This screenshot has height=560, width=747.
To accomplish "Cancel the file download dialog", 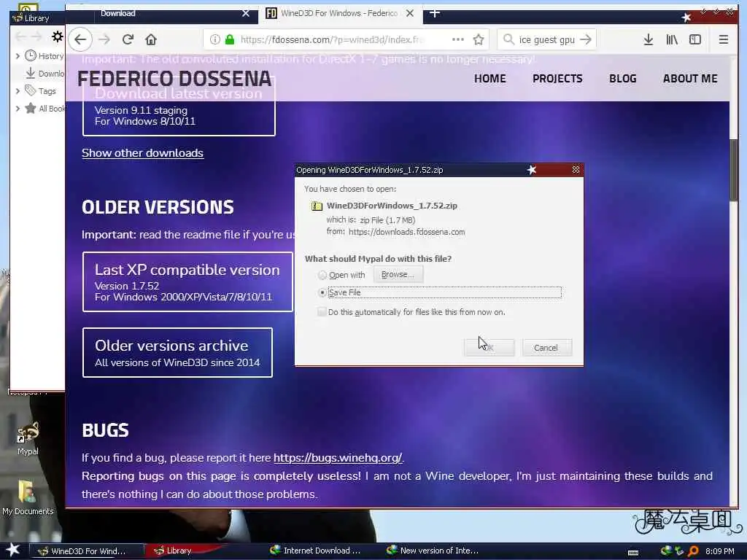I will coord(546,348).
